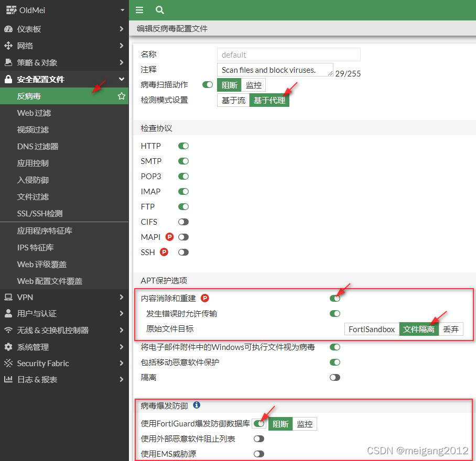Click the network arrows icon
The image size is (476, 461).
[x=8, y=46]
